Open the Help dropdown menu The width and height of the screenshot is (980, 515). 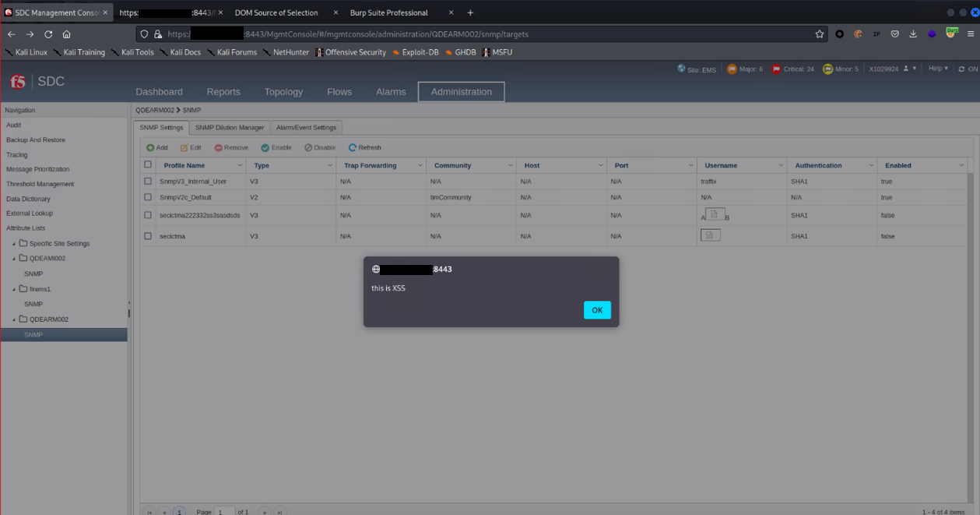tap(937, 69)
